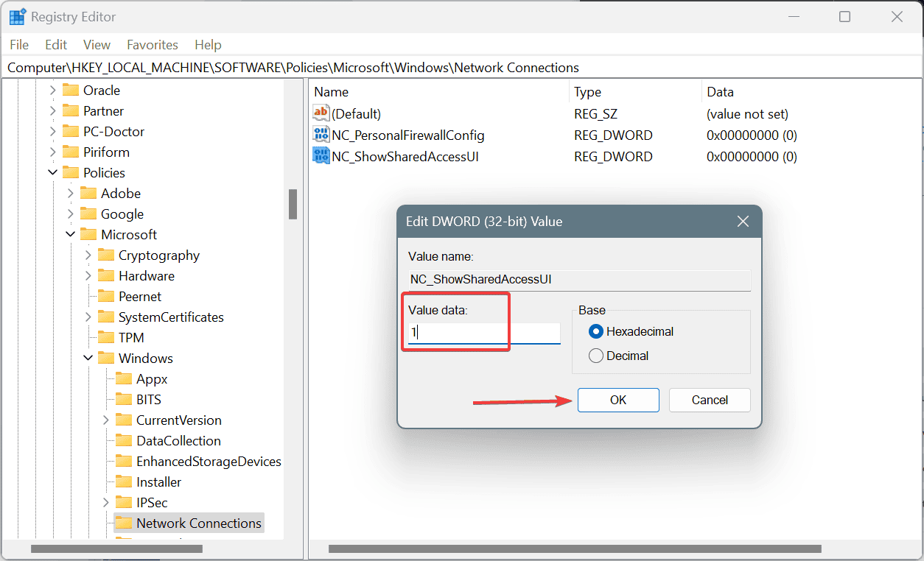Click the IPSec folder icon
Screen dimensions: 924x561
[x=124, y=502]
